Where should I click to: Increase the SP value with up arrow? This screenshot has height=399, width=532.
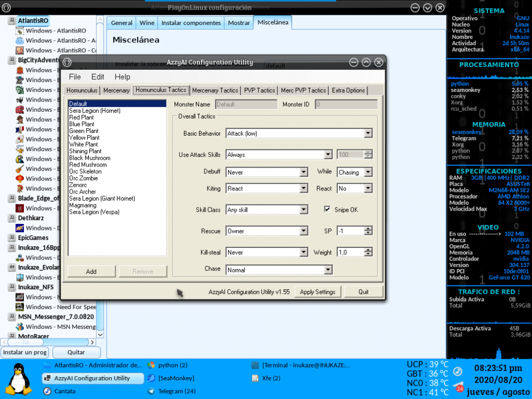pos(368,229)
